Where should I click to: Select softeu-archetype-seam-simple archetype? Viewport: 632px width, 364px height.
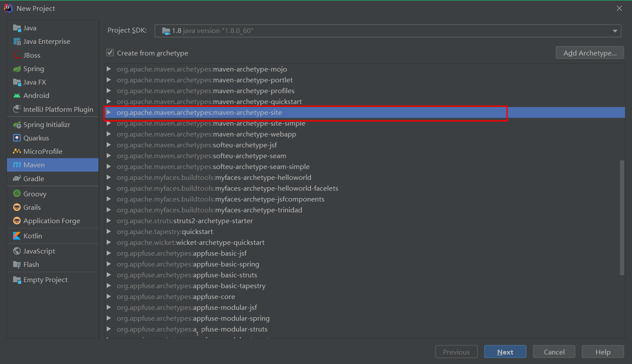pyautogui.click(x=365, y=166)
